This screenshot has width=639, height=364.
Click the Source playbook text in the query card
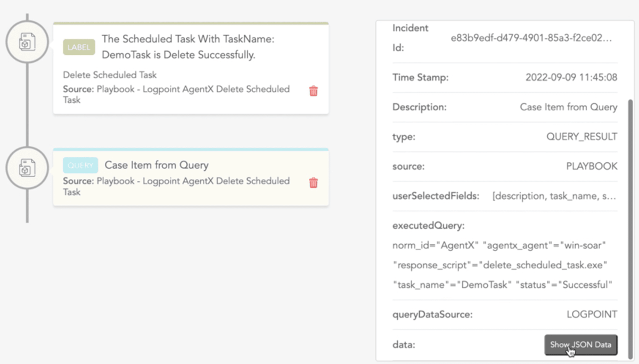176,186
